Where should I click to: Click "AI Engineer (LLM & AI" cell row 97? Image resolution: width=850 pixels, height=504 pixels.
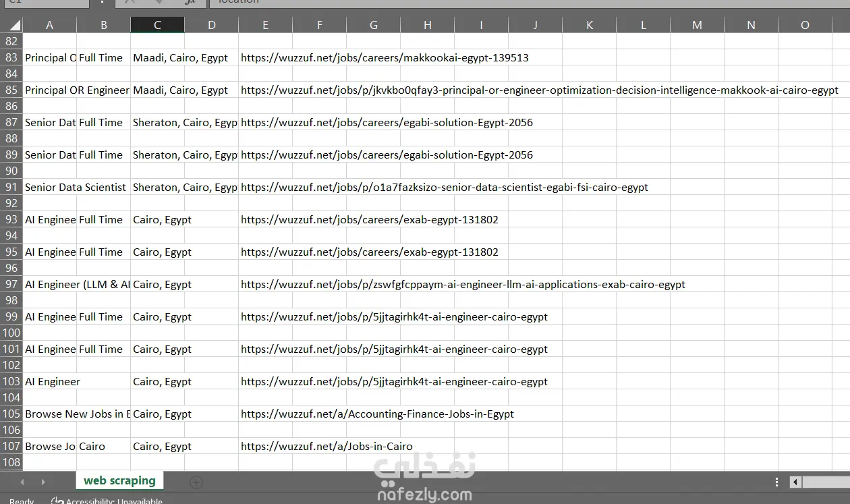coord(77,284)
